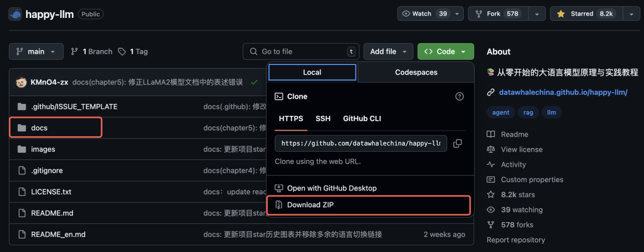Open the Add file dropdown
Viewport: 644px width, 252px height.
tap(388, 51)
